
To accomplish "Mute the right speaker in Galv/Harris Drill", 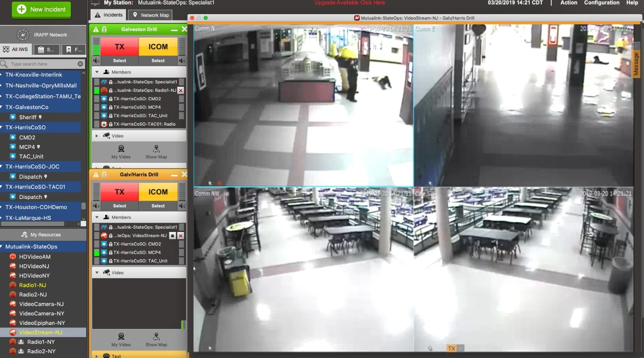I will tap(182, 206).
